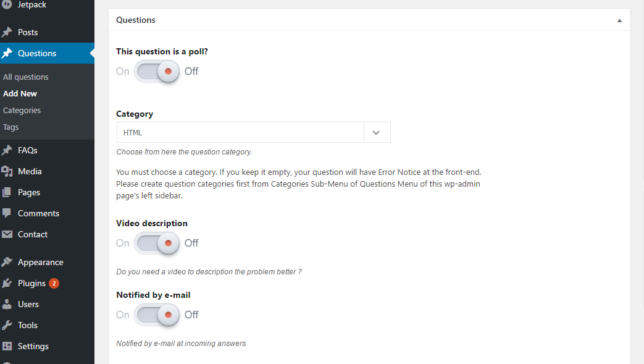The image size is (644, 364).
Task: Click the Category field showing HTML
Action: point(240,132)
